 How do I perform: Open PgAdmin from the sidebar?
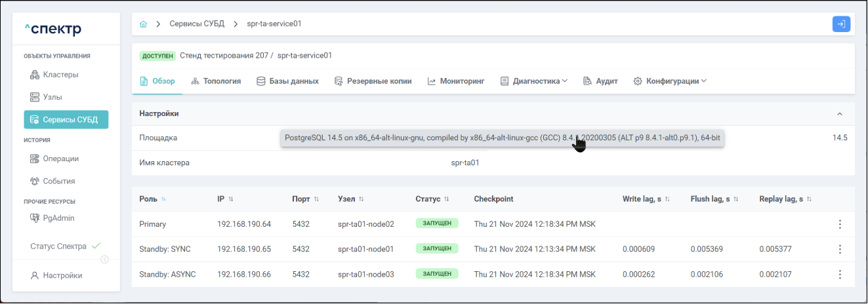(58, 218)
